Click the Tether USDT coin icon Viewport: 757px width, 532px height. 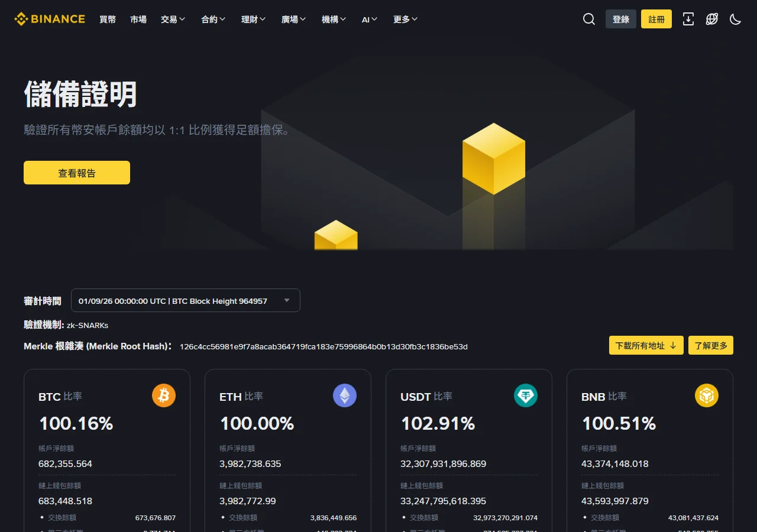pos(526,395)
